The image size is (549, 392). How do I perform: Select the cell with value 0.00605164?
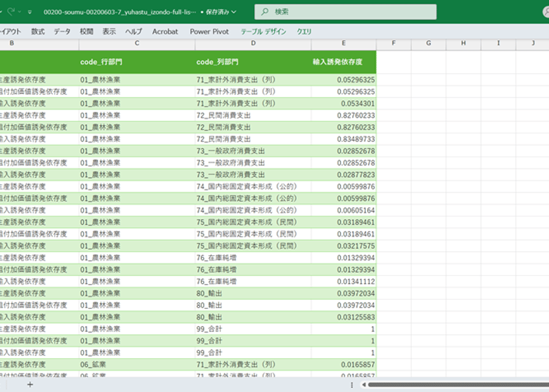pyautogui.click(x=344, y=210)
